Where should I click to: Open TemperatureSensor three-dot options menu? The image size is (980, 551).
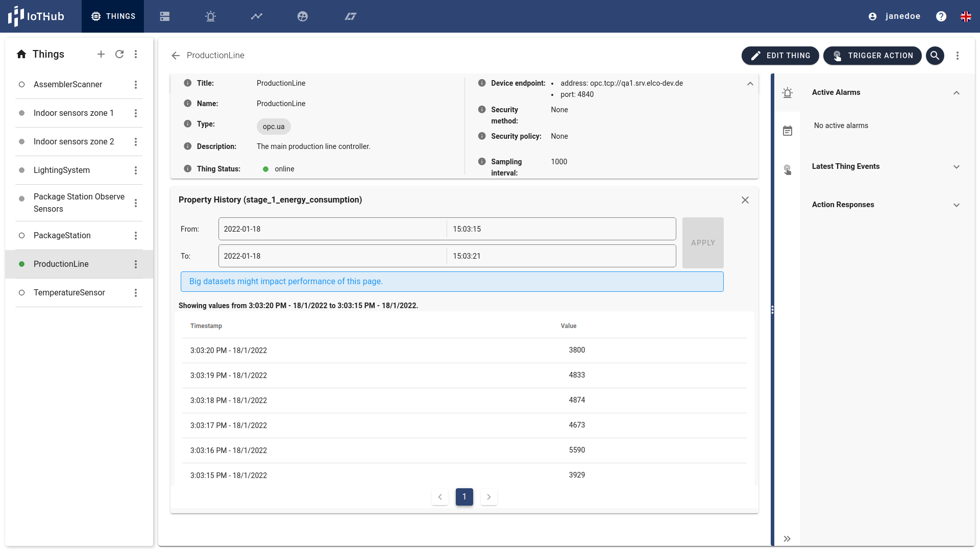click(x=136, y=293)
